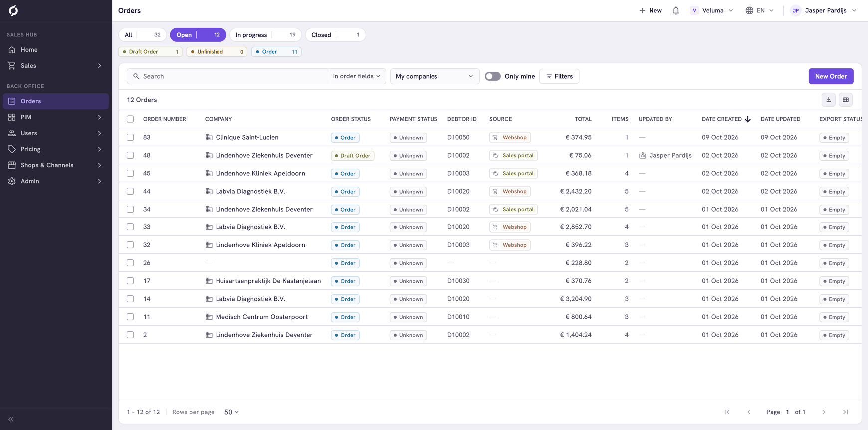The width and height of the screenshot is (868, 430).
Task: Click the PIM grid icon in the sidebar
Action: (x=12, y=117)
